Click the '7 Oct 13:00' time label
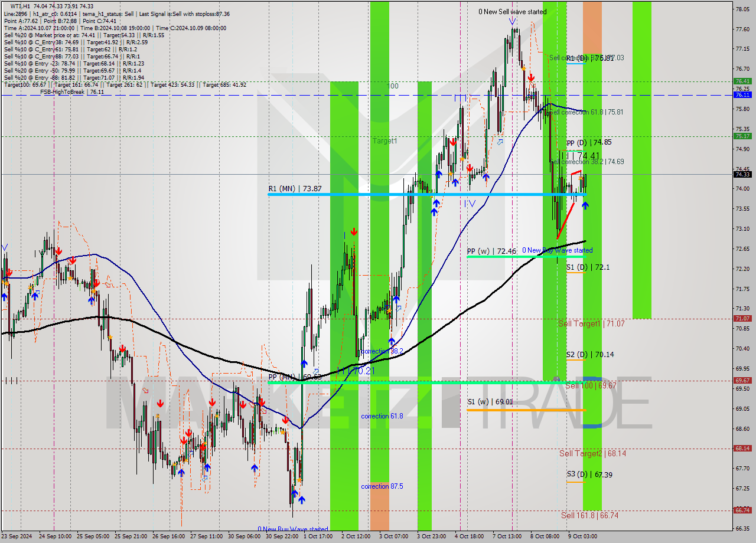756x543 pixels. tap(508, 537)
